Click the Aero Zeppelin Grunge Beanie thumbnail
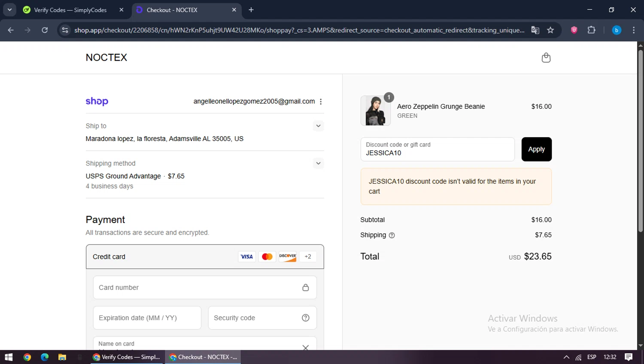The image size is (644, 364). 375,110
